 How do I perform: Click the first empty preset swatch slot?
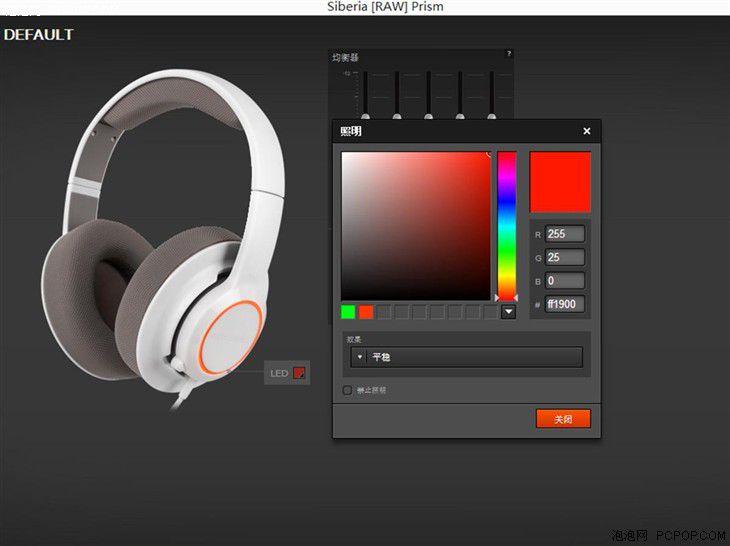click(x=384, y=312)
